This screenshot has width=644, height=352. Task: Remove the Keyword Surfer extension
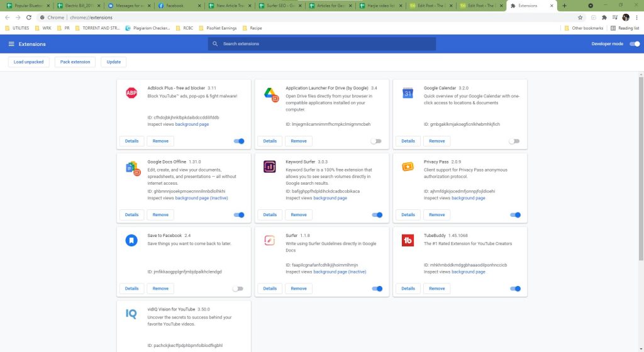[x=299, y=215]
